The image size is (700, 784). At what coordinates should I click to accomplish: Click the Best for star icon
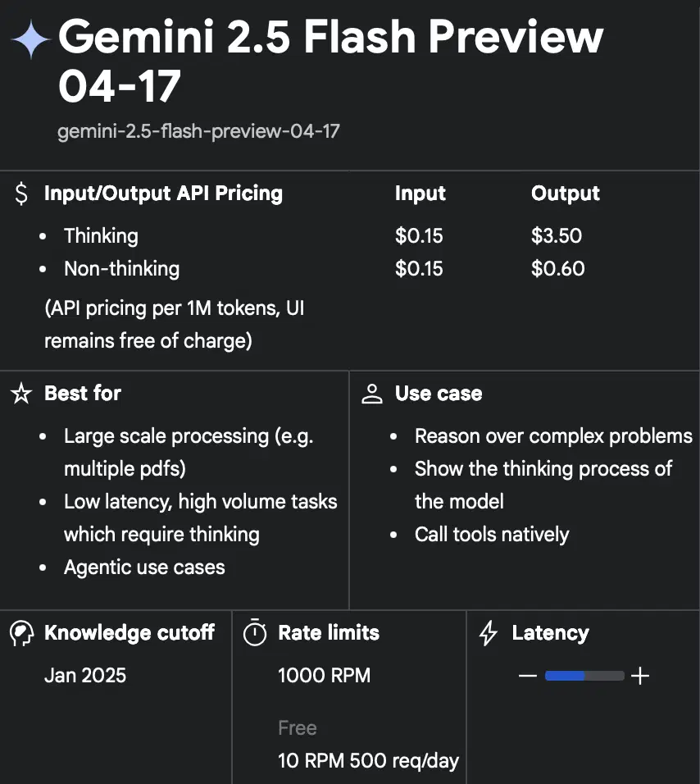[x=21, y=394]
